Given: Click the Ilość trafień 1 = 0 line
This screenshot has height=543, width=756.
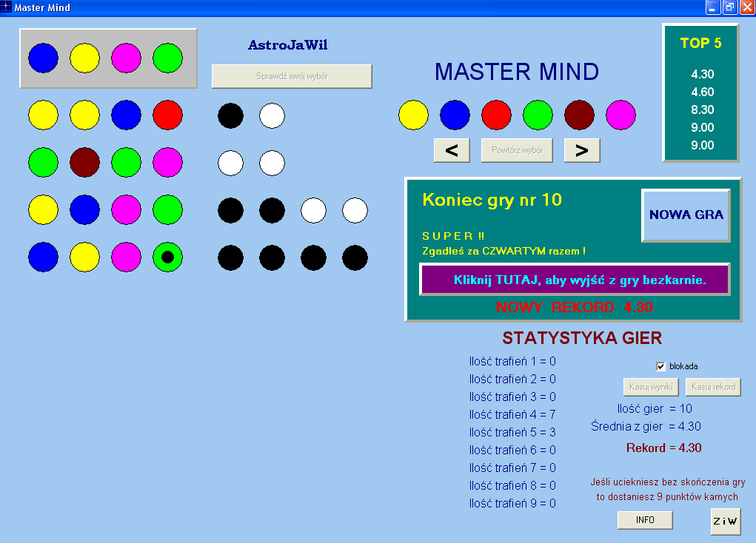Looking at the screenshot, I should tap(512, 361).
